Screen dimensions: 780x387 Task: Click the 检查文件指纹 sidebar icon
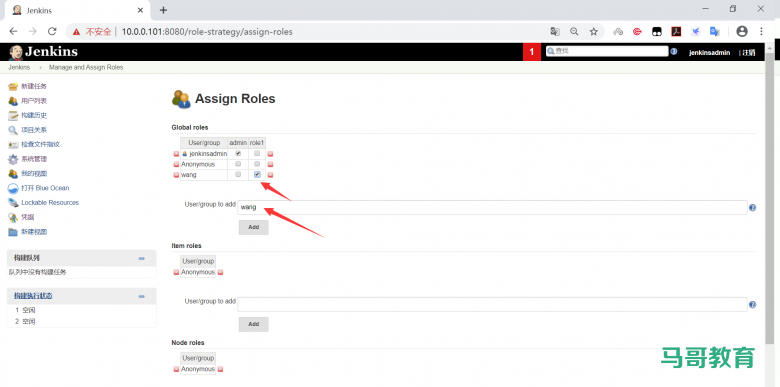13,145
